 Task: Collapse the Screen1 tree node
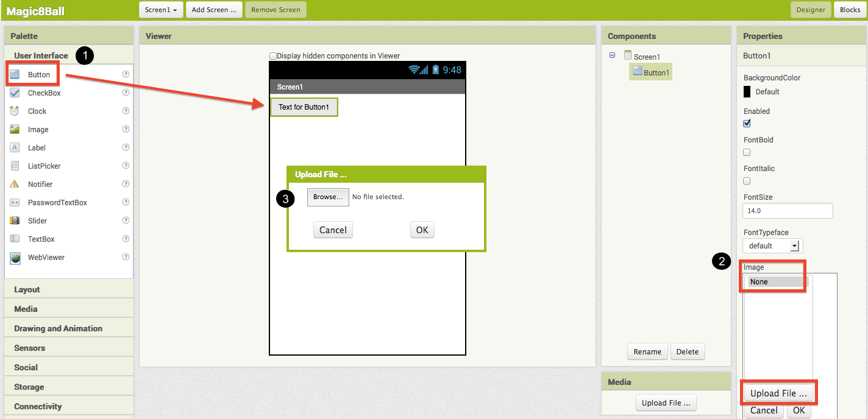point(612,55)
